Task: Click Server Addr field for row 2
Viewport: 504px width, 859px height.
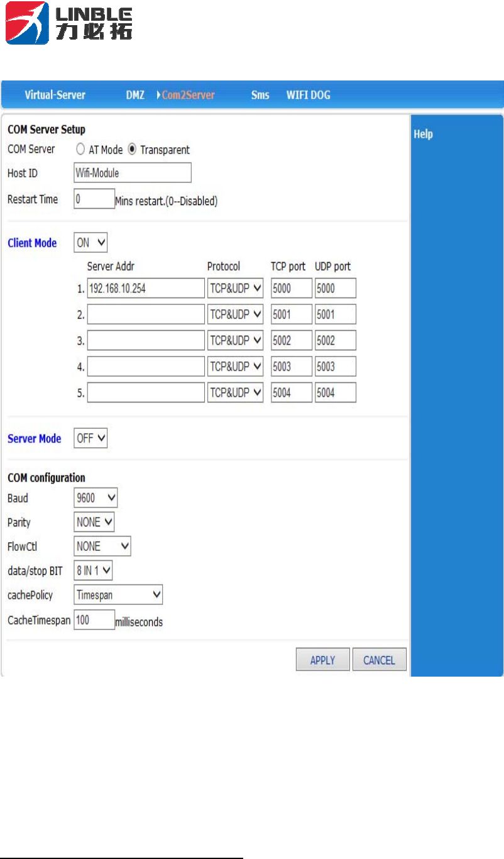Action: tap(146, 314)
